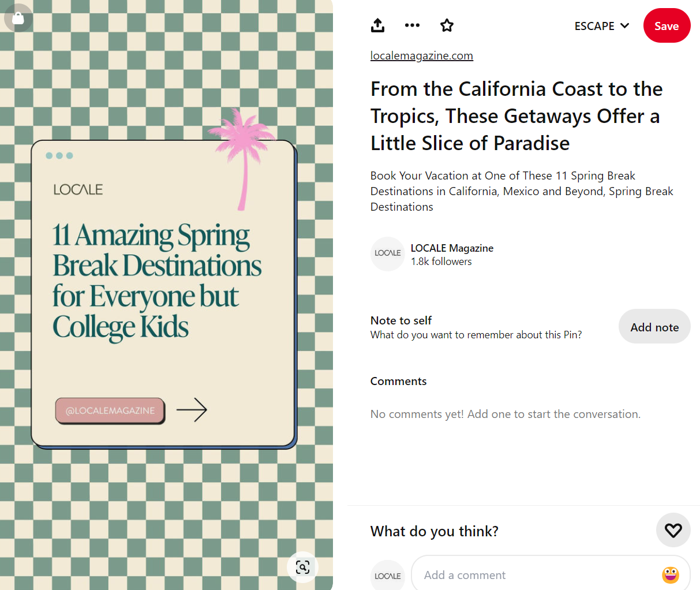Click the pink @LOCALEMAGAZINE tag in image
Image resolution: width=700 pixels, height=590 pixels.
[110, 410]
